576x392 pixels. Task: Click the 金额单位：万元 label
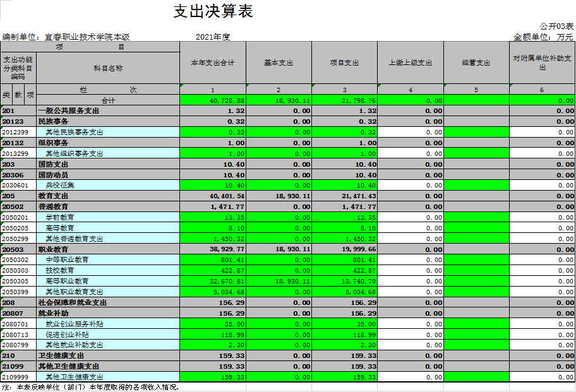click(x=543, y=37)
